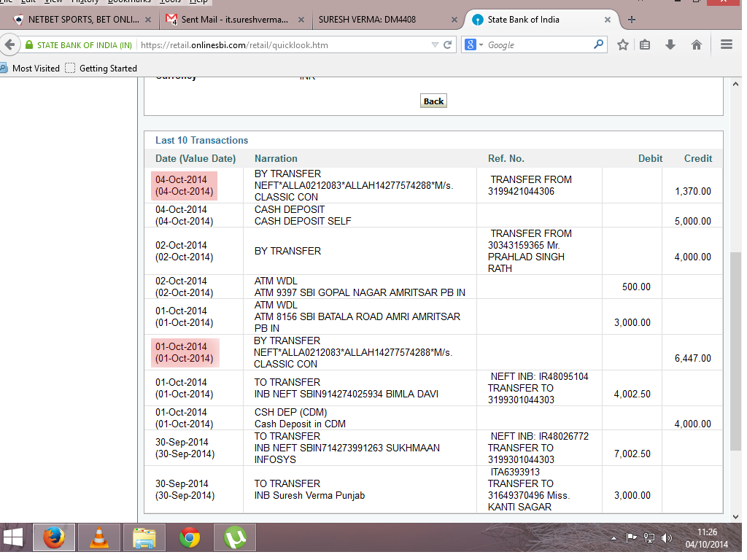Show hidden system tray icons arrow

[614, 539]
